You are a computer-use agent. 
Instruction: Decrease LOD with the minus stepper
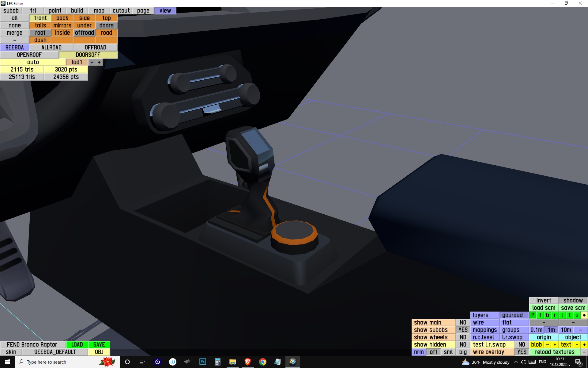(x=92, y=62)
